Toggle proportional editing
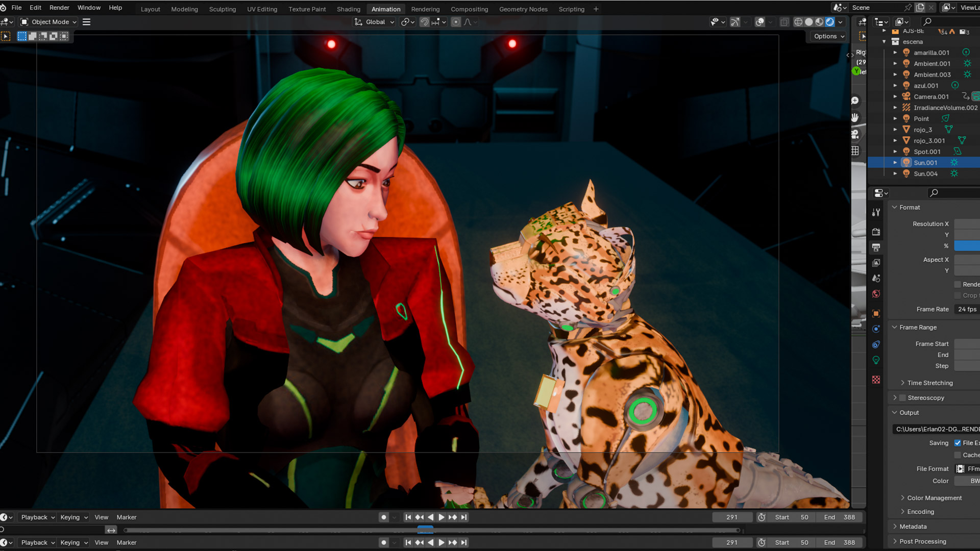Screen dimensions: 980x551 pyautogui.click(x=456, y=22)
